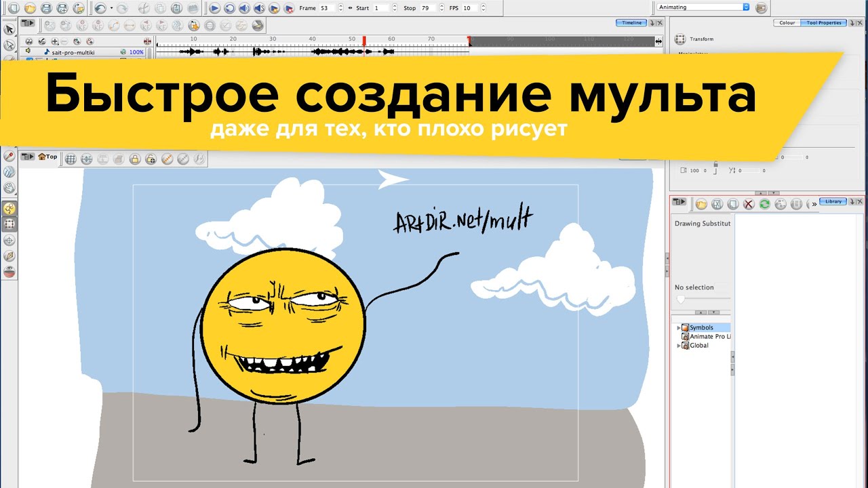This screenshot has width=868, height=488.
Task: Select the Inverse Kinematics tool
Action: [x=9, y=256]
